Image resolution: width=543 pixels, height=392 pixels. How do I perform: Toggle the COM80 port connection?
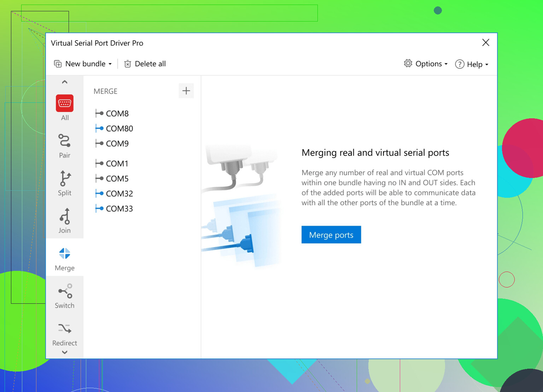[x=98, y=128]
